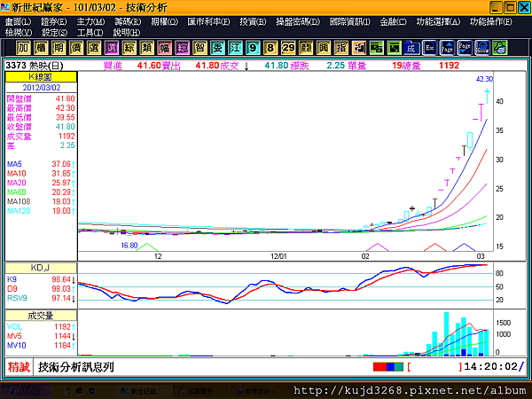
Task: Open the 匯市利率(F) menu
Action: pyautogui.click(x=208, y=22)
